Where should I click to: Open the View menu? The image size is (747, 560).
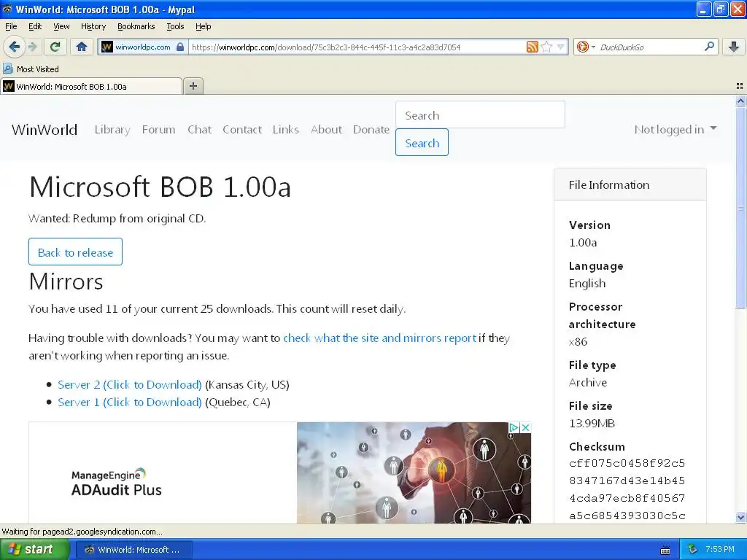pyautogui.click(x=61, y=26)
